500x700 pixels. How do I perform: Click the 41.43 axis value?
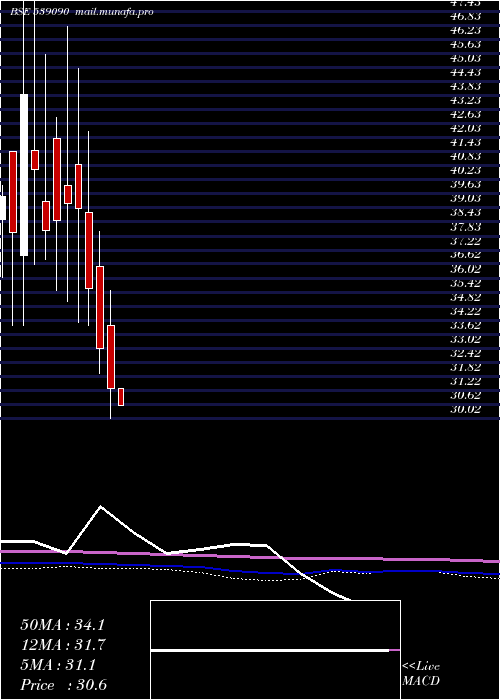point(466,142)
